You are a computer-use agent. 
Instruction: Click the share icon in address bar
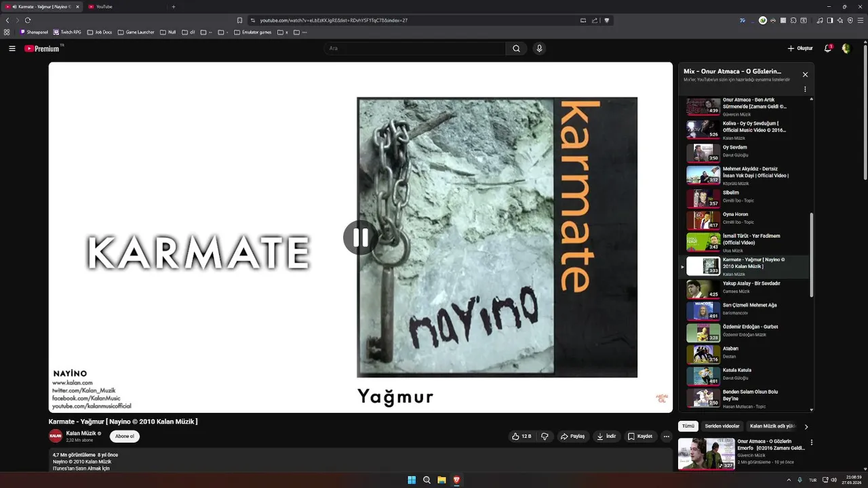[595, 20]
